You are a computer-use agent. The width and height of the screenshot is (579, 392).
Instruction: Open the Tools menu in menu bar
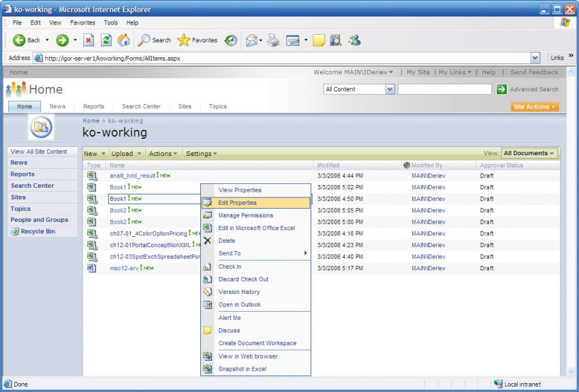110,22
